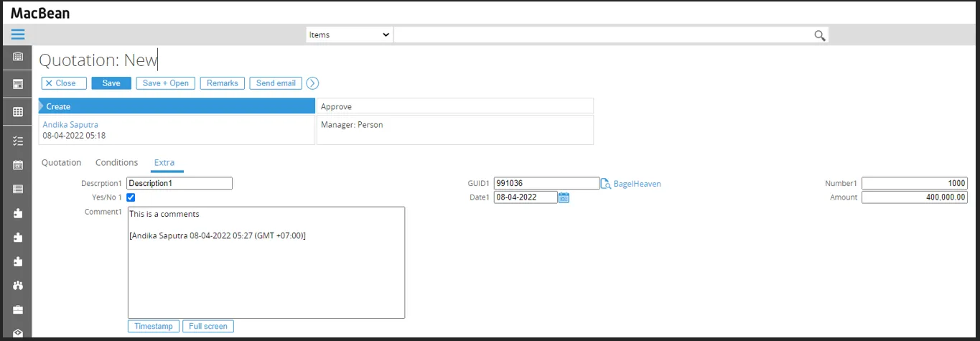Open the Date1 calendar picker icon
This screenshot has width=980, height=341.
pyautogui.click(x=564, y=197)
